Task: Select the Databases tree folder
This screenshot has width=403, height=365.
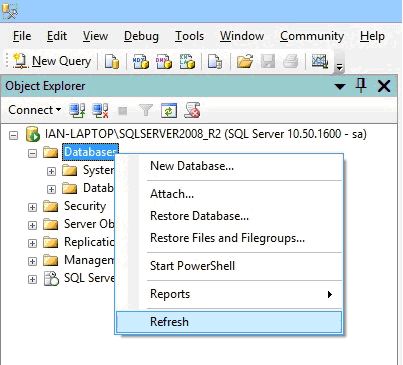Action: point(90,152)
